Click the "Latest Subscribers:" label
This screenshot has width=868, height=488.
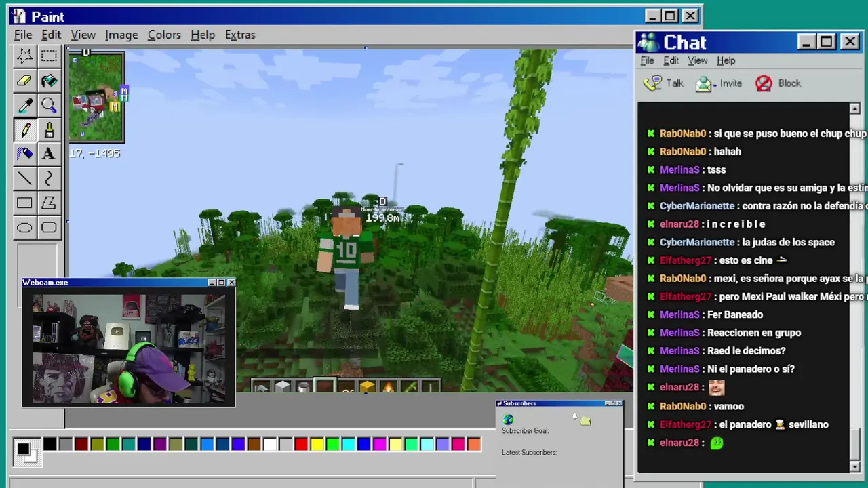tap(529, 452)
